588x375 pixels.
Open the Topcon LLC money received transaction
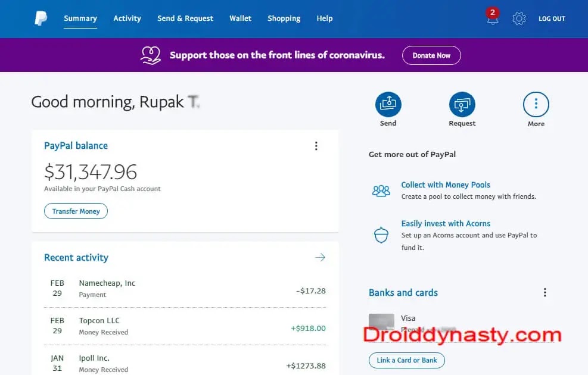[185, 326]
